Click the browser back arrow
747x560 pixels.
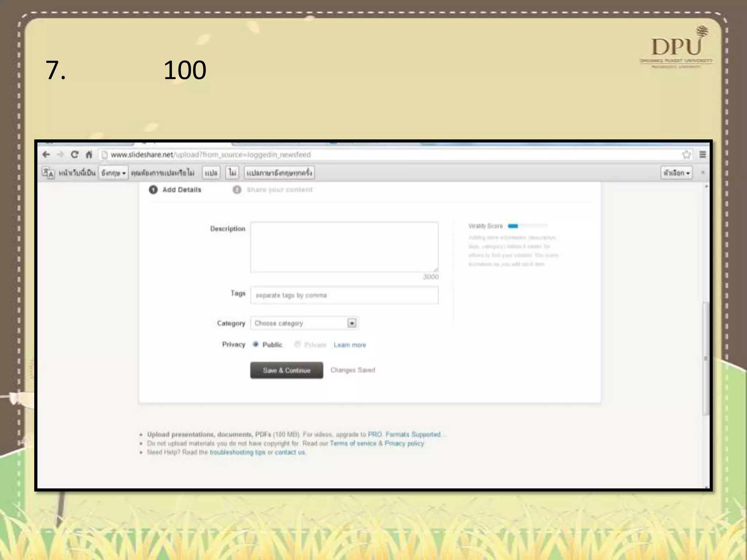pyautogui.click(x=46, y=155)
